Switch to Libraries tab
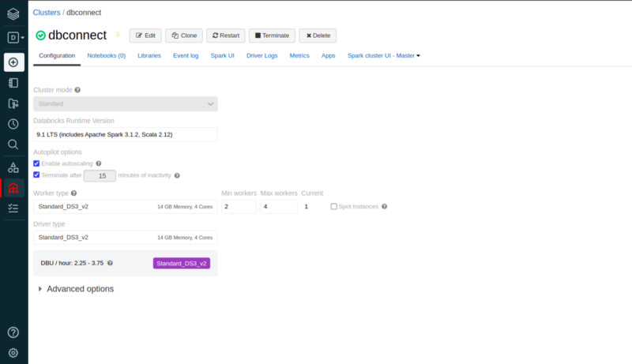 click(x=149, y=55)
